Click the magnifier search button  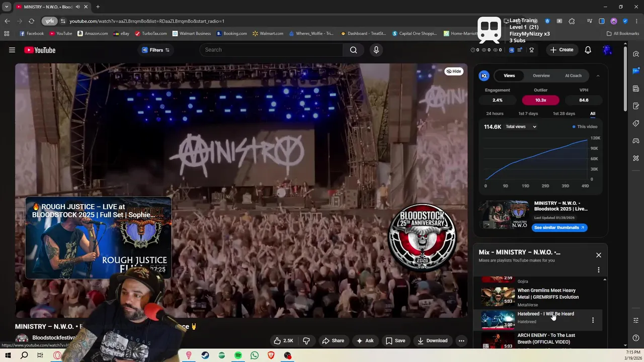click(x=354, y=50)
